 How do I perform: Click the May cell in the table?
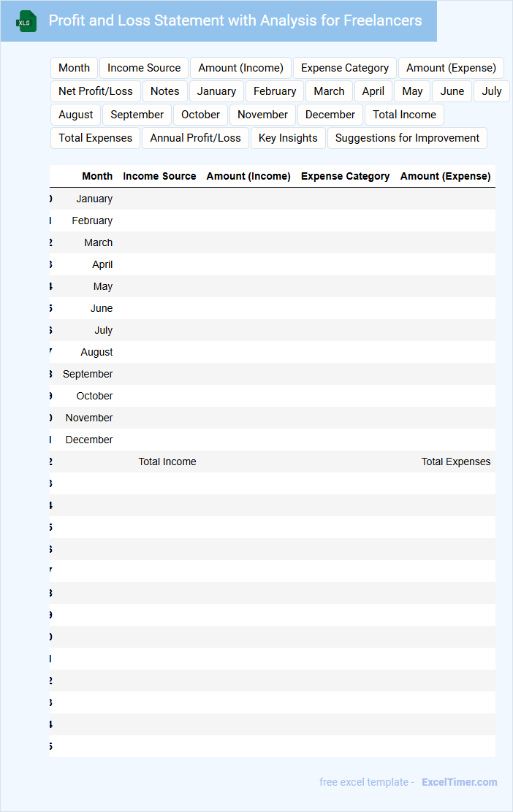pos(102,286)
